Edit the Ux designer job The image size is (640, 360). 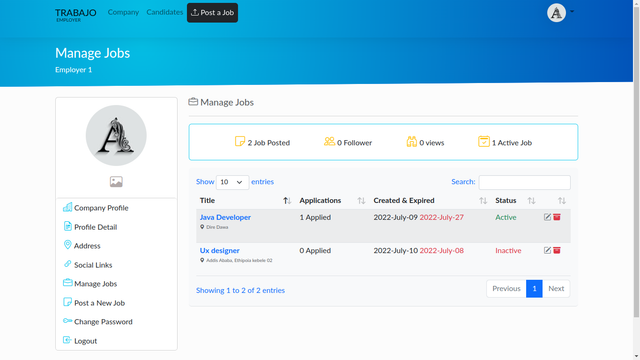(x=547, y=250)
